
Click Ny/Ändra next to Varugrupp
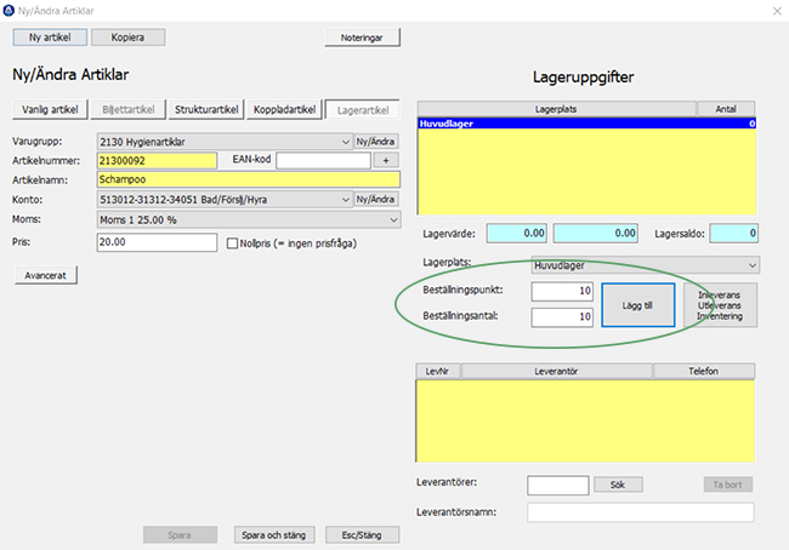click(375, 141)
